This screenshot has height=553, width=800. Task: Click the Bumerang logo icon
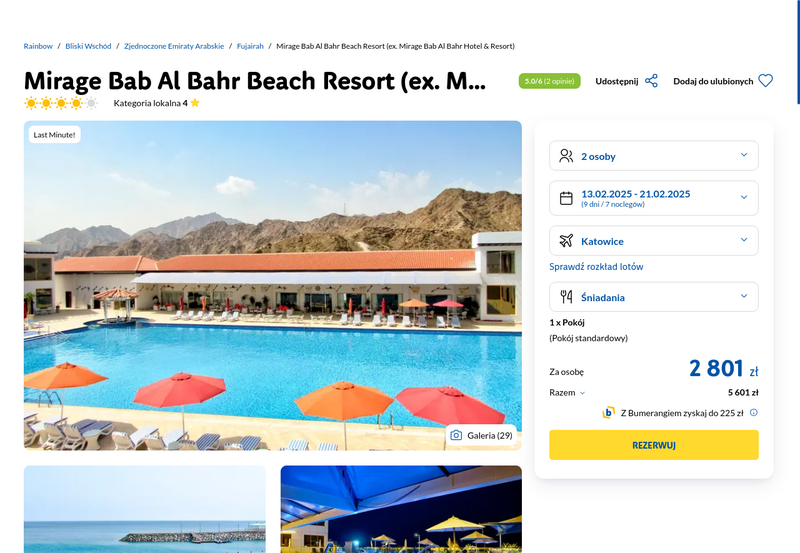(x=608, y=413)
